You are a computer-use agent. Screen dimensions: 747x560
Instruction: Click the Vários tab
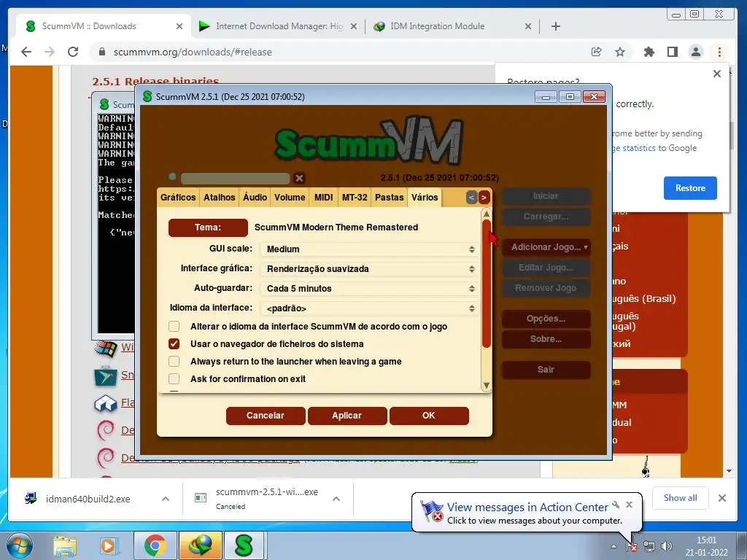coord(425,198)
